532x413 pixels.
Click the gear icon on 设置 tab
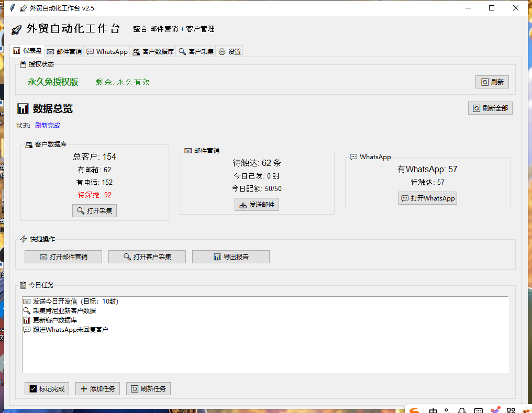[222, 51]
